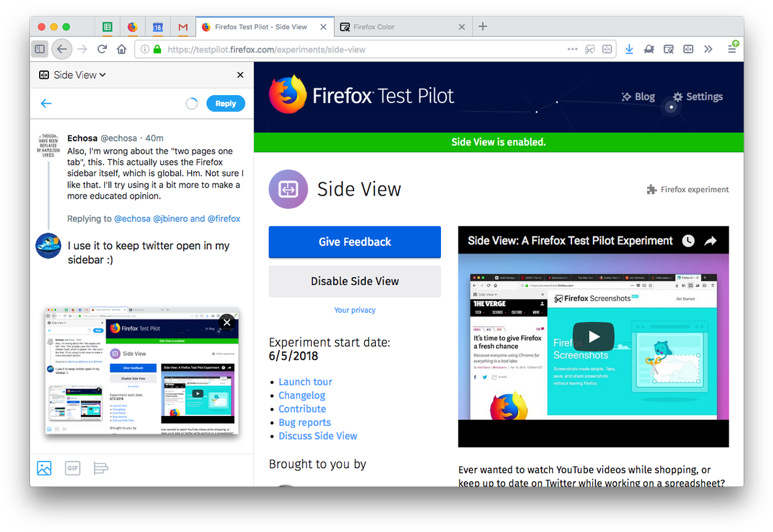
Task: Open the Bug reports link
Action: tap(305, 422)
